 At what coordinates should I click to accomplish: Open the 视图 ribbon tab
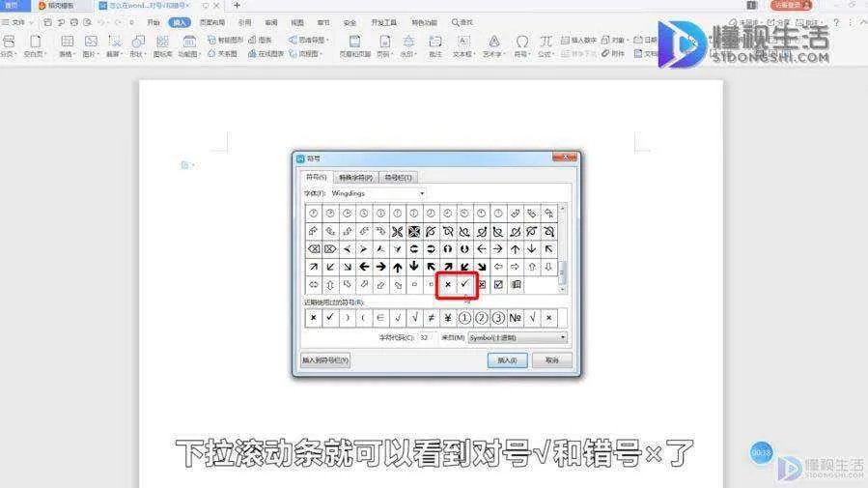tap(297, 23)
